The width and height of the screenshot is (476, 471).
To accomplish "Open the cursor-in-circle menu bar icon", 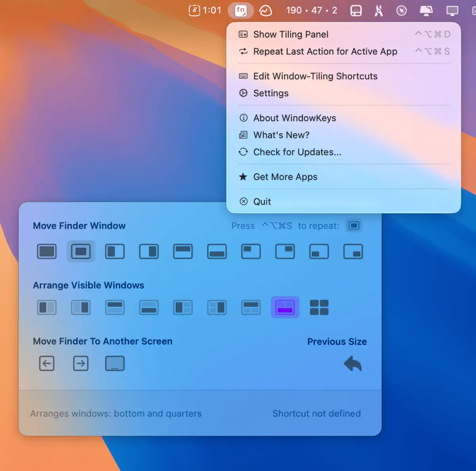I will click(401, 10).
